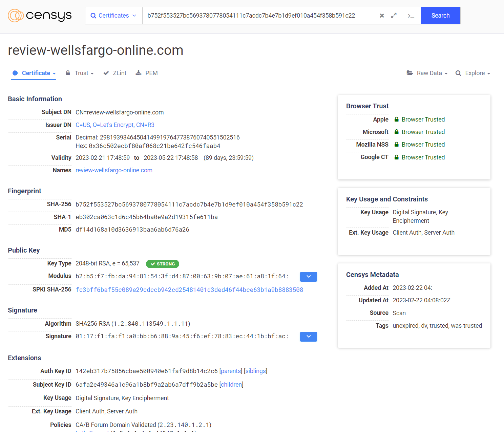This screenshot has height=432, width=504.
Task: Select the SHA-256 fingerprint value
Action: click(189, 204)
